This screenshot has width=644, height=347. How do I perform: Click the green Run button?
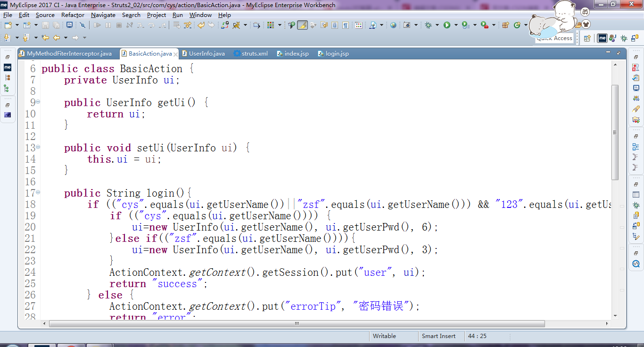click(x=446, y=25)
